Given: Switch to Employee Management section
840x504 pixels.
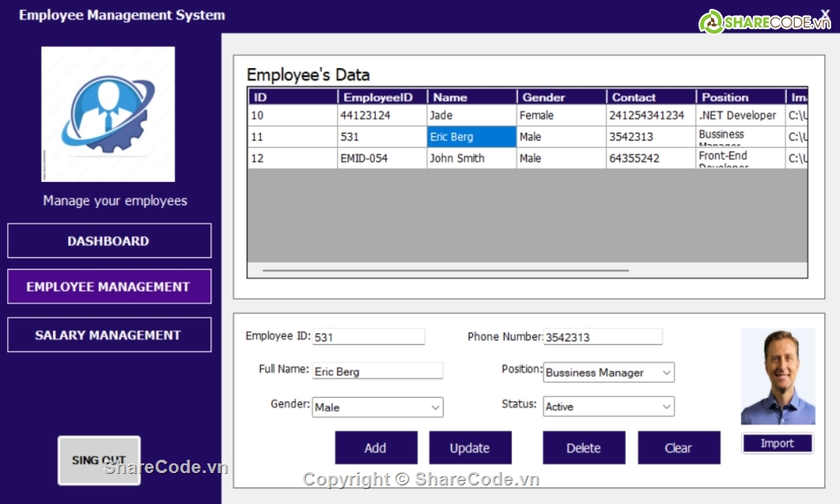Looking at the screenshot, I should click(x=109, y=286).
